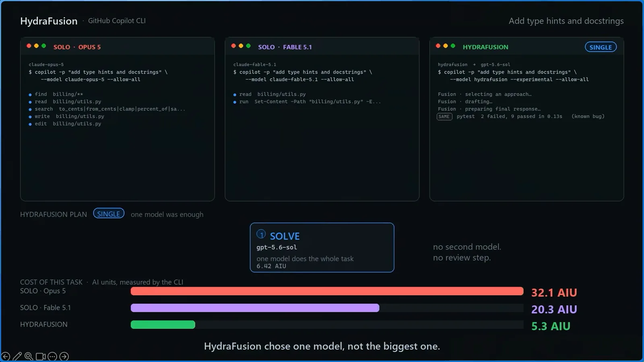644x362 pixels.
Task: Click the red Opus 5 cost bar
Action: (327, 291)
